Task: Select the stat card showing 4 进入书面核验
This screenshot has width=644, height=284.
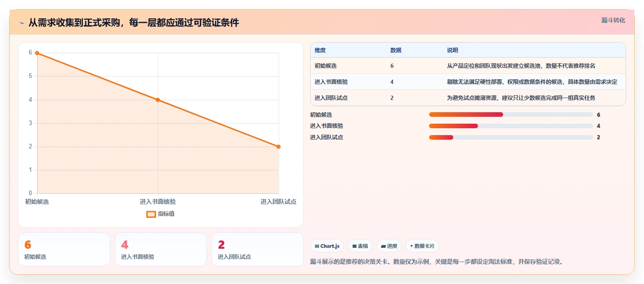Action: [161, 249]
